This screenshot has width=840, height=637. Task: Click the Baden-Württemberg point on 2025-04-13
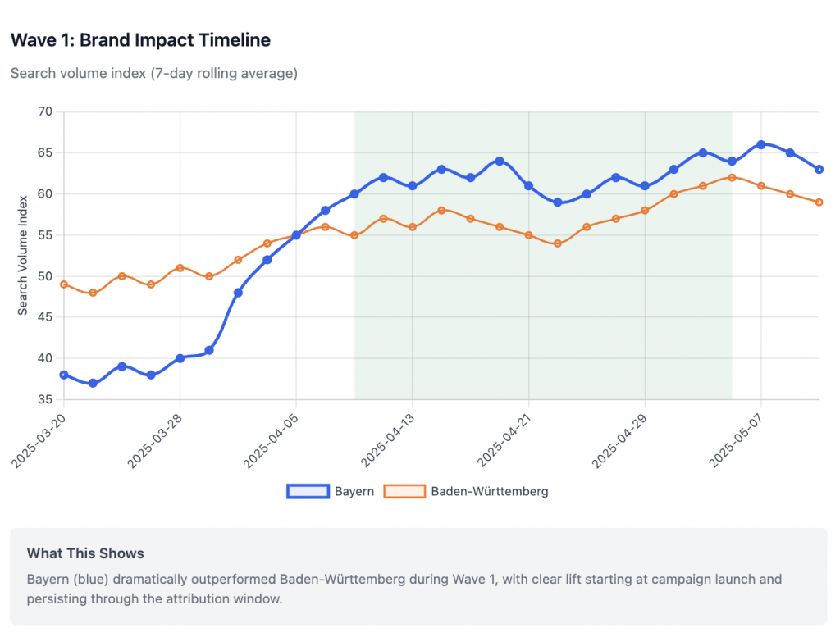pyautogui.click(x=413, y=227)
